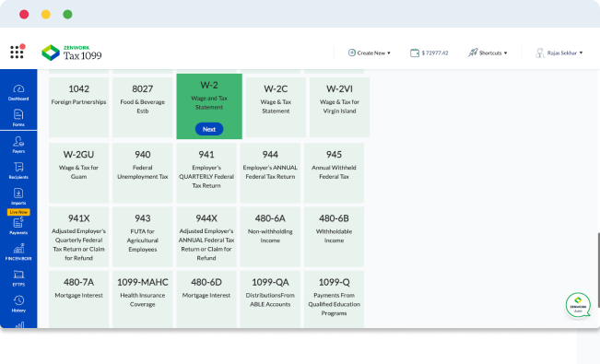Open FINCEN BOIR sidebar icon
The image size is (600, 364).
click(x=18, y=252)
